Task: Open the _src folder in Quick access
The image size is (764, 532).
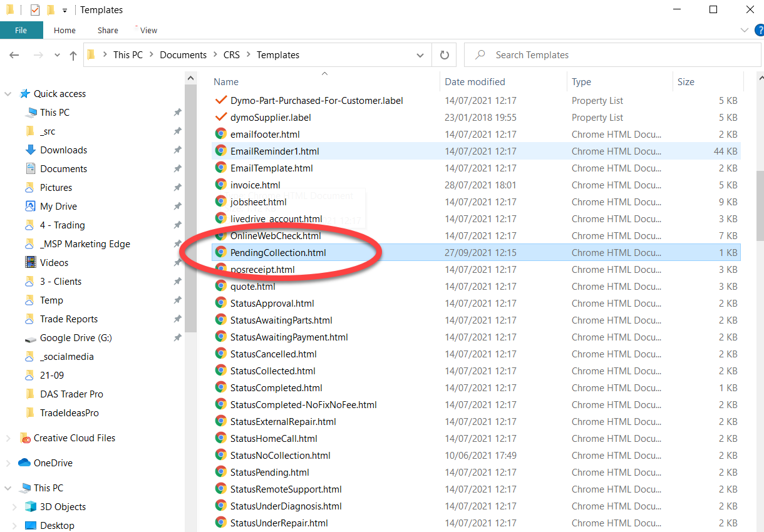Action: 48,131
